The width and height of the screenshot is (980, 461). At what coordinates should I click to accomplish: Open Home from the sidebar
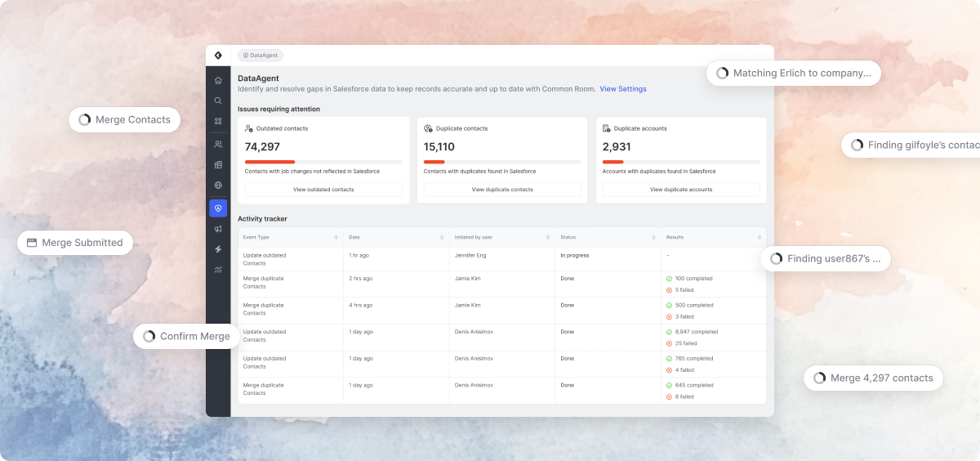[x=218, y=80]
